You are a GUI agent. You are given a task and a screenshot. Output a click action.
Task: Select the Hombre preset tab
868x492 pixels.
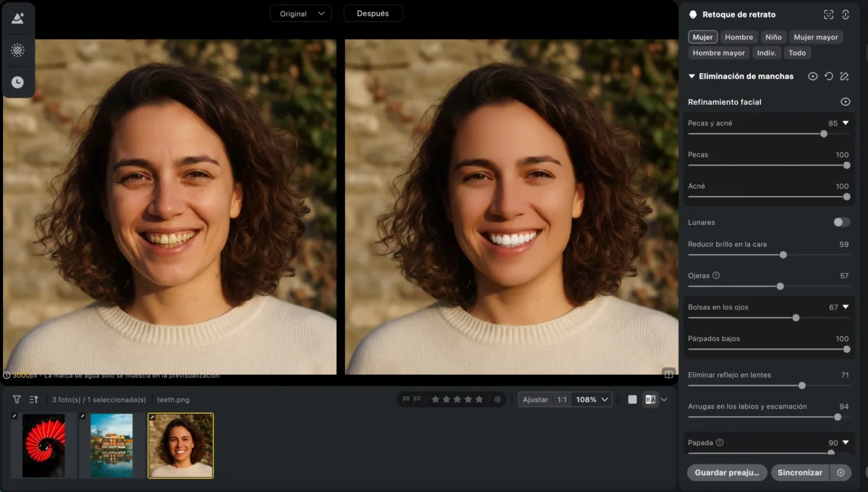[739, 37]
